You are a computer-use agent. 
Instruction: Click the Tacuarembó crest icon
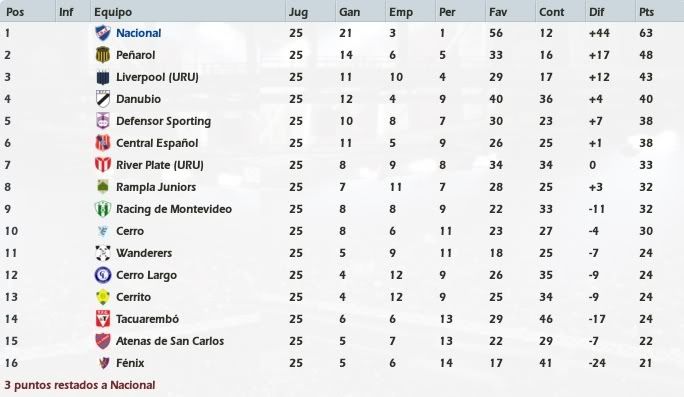[103, 319]
